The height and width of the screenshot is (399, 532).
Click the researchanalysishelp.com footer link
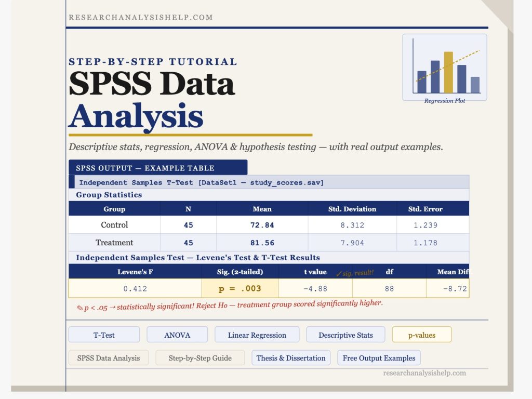pos(424,373)
